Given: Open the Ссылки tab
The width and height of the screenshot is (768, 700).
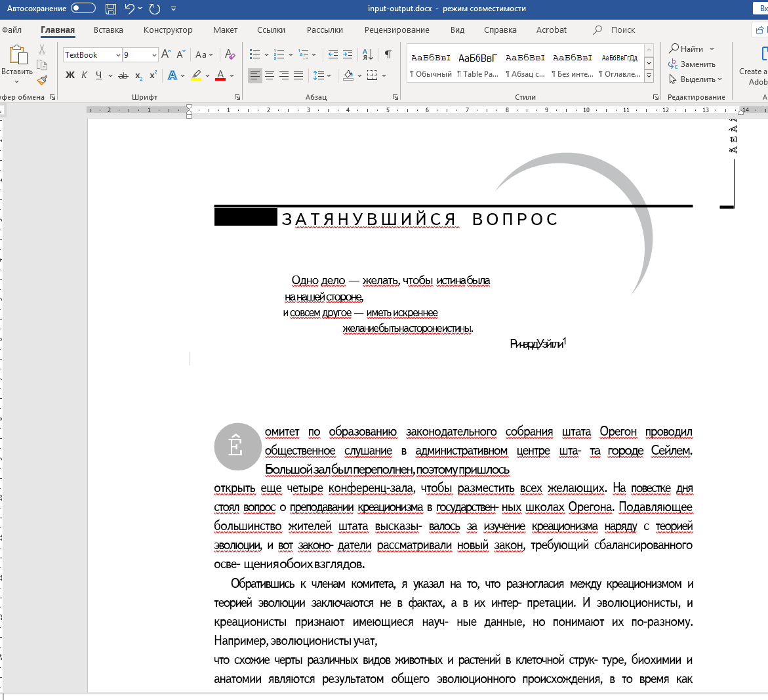Looking at the screenshot, I should pos(271,30).
